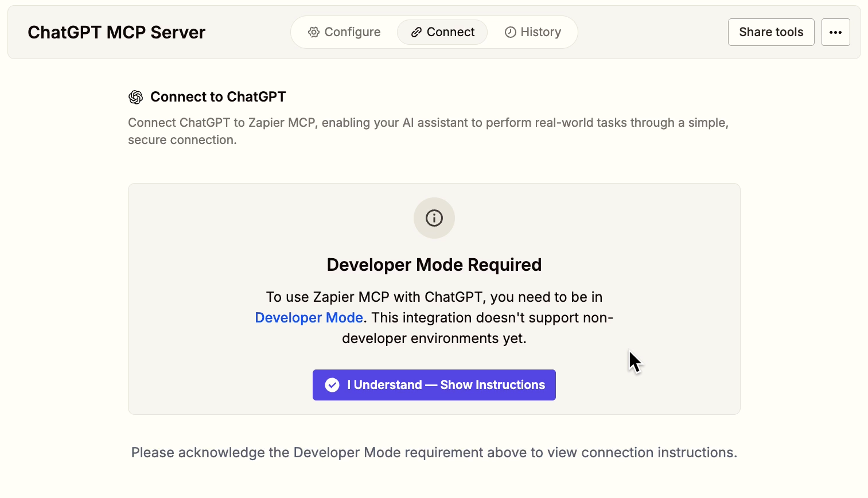
Task: Switch to the Connect tab
Action: coord(442,32)
